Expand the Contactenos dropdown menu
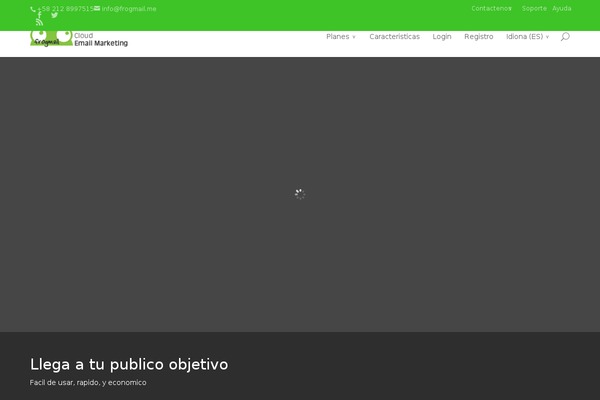Viewport: 600px width, 400px height. [491, 8]
